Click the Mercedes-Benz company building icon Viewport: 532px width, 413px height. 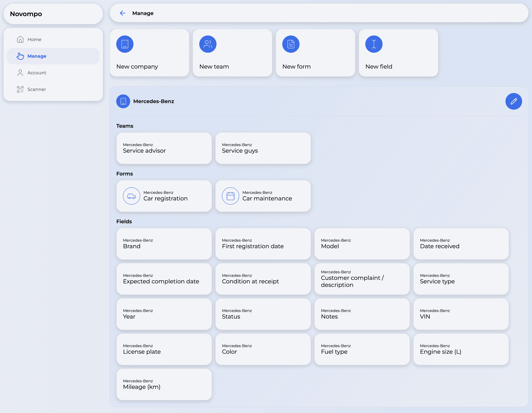click(x=123, y=101)
